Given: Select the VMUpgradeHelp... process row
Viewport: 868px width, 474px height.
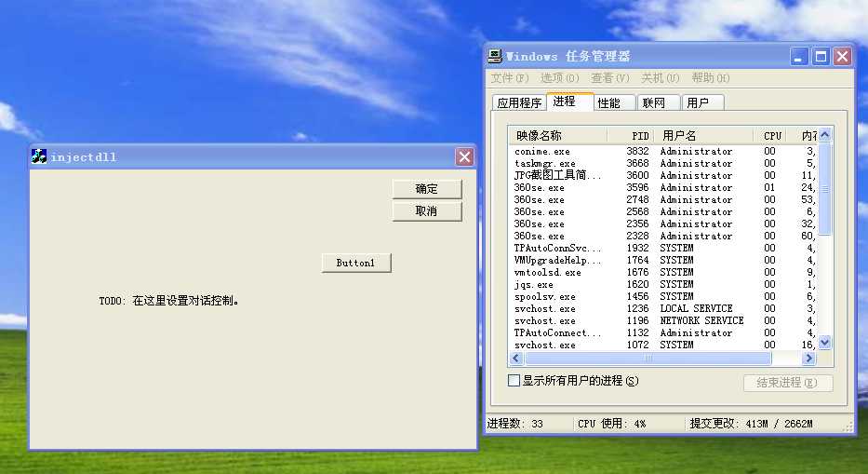Looking at the screenshot, I should coord(663,261).
